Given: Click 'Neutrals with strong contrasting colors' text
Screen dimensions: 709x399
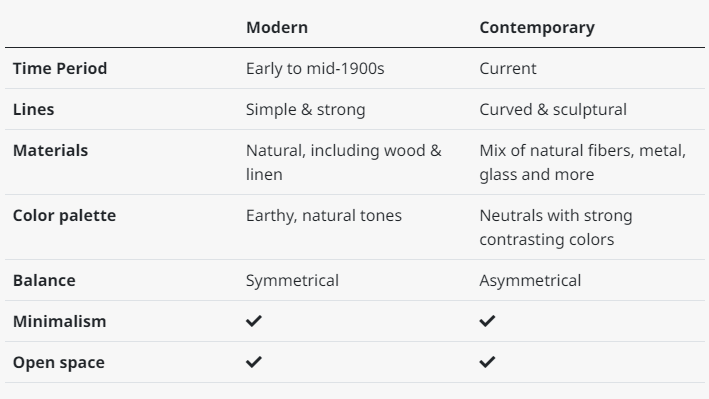Looking at the screenshot, I should click(556, 227).
